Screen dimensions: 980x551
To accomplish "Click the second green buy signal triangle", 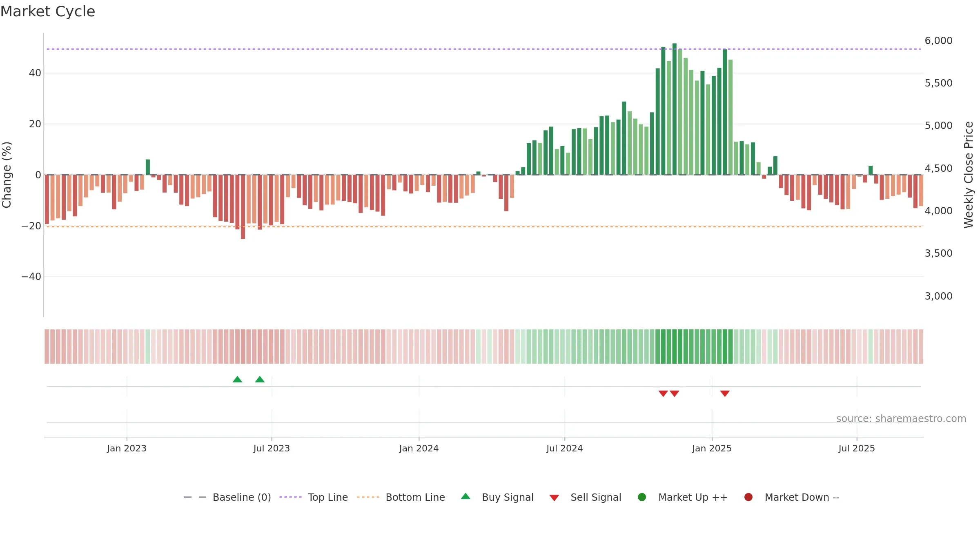I will click(260, 380).
